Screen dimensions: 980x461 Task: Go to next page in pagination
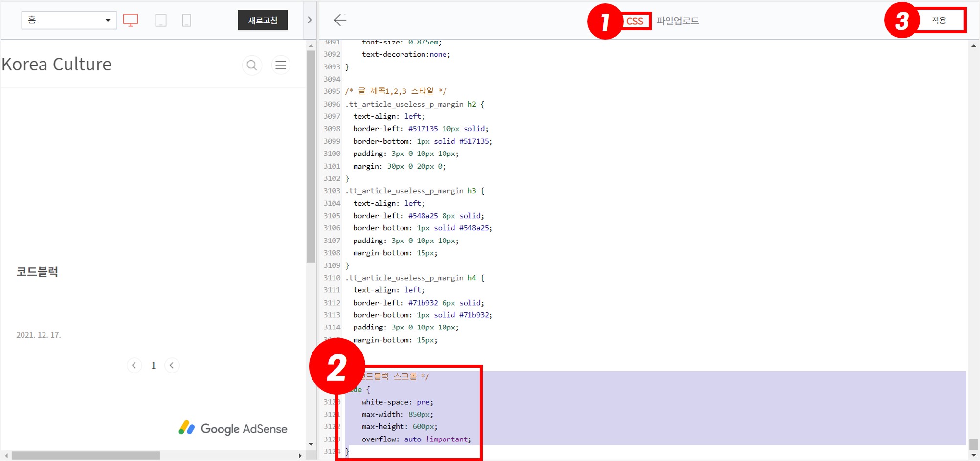coord(172,365)
